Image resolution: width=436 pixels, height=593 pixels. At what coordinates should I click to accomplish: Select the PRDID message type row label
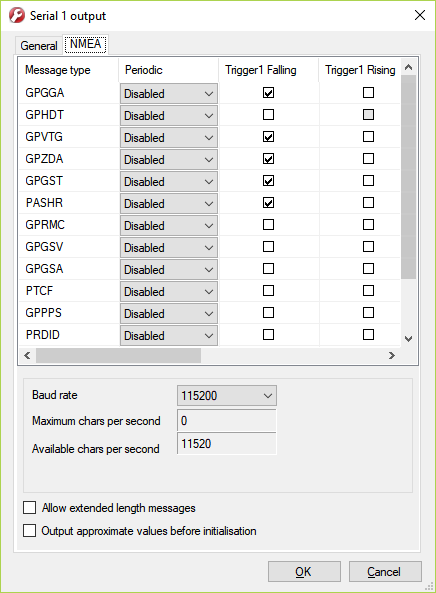[43, 335]
